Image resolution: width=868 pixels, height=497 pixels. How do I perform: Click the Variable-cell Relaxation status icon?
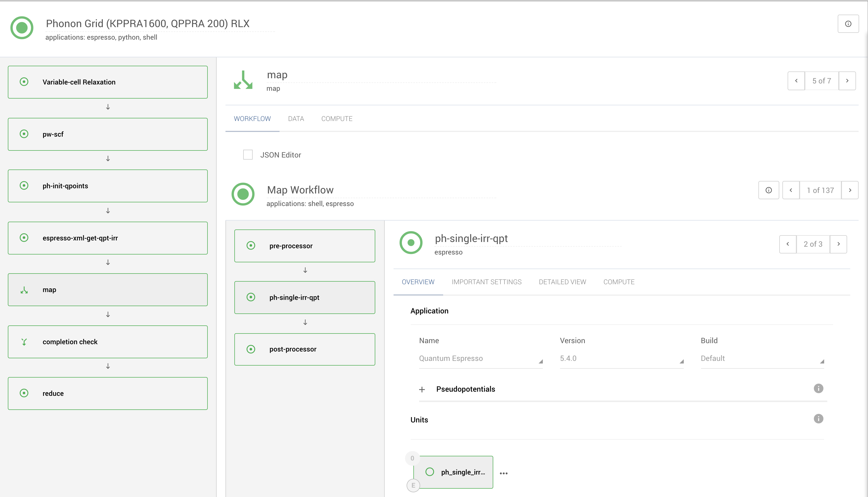(24, 82)
